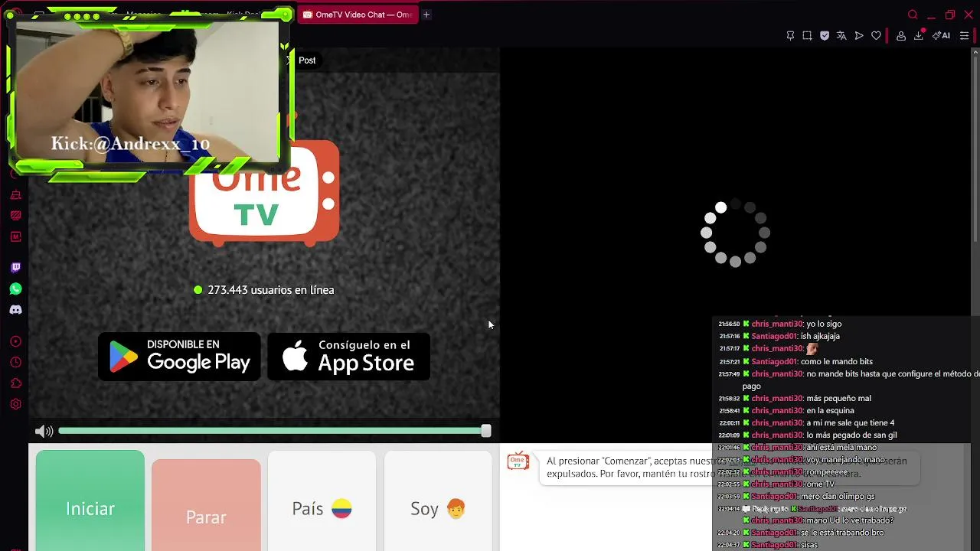The width and height of the screenshot is (980, 551).
Task: Open a new tab with plus button
Action: pos(426,15)
